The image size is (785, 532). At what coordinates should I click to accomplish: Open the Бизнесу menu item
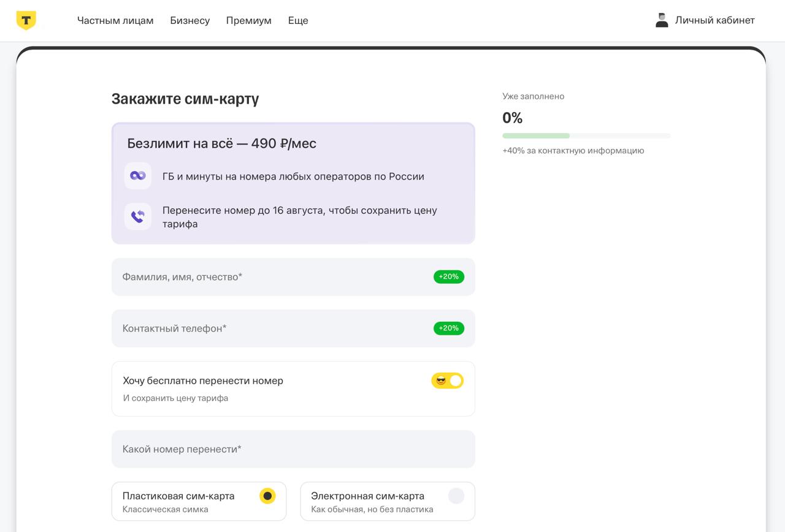pyautogui.click(x=190, y=20)
